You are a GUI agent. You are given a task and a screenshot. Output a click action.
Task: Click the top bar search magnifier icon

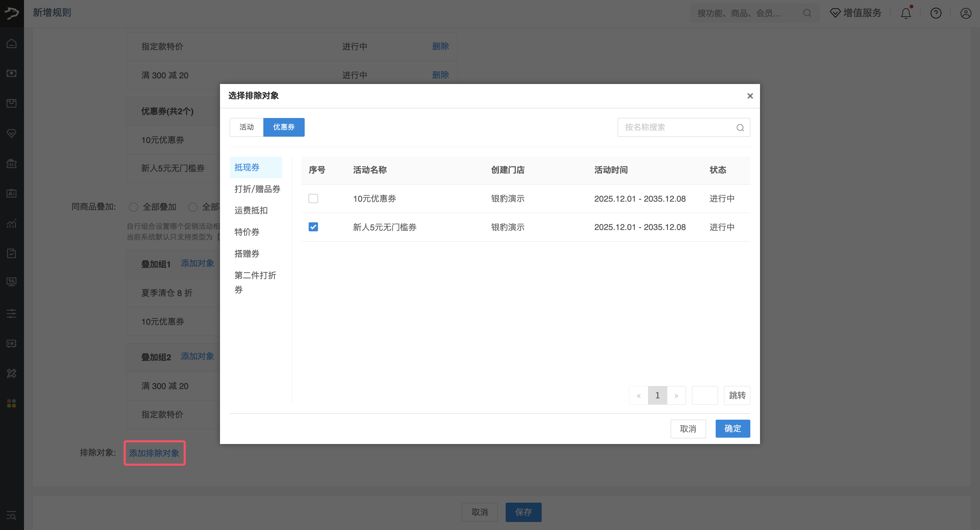click(807, 13)
